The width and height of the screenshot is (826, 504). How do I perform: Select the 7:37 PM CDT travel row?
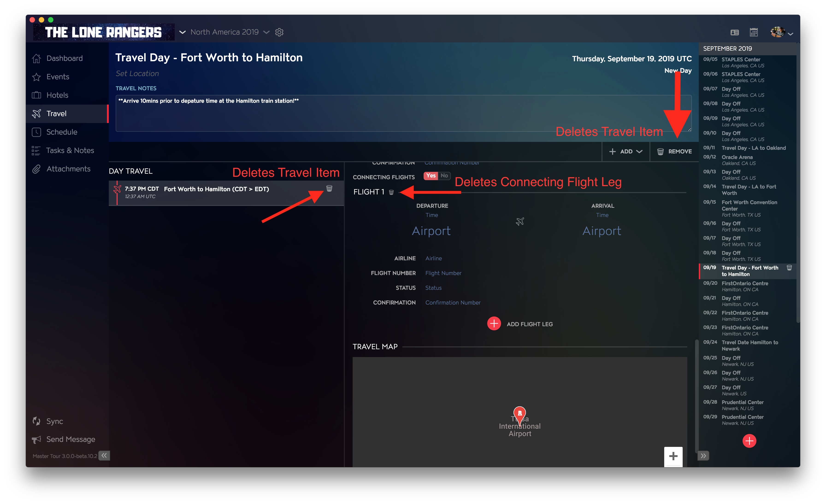(226, 193)
